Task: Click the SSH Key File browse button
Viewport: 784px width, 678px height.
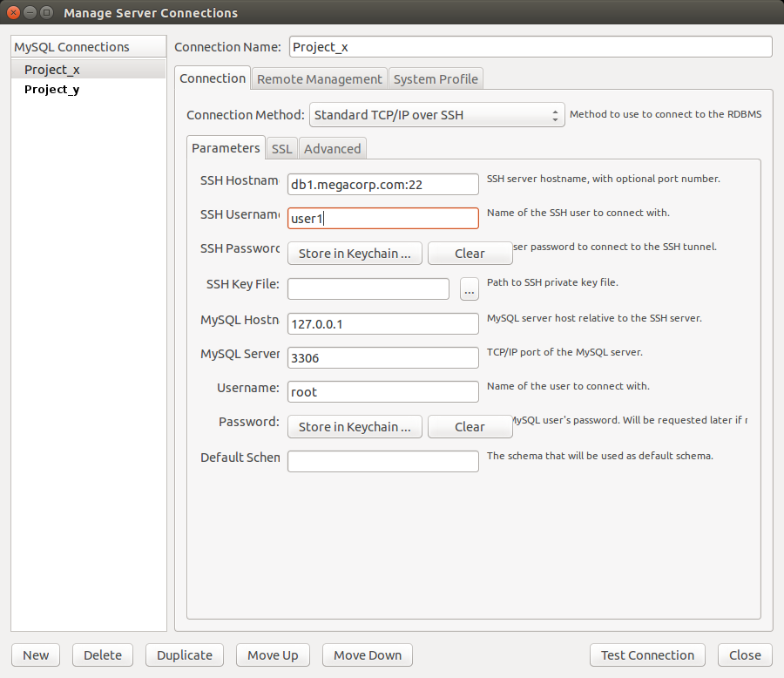Action: click(470, 289)
